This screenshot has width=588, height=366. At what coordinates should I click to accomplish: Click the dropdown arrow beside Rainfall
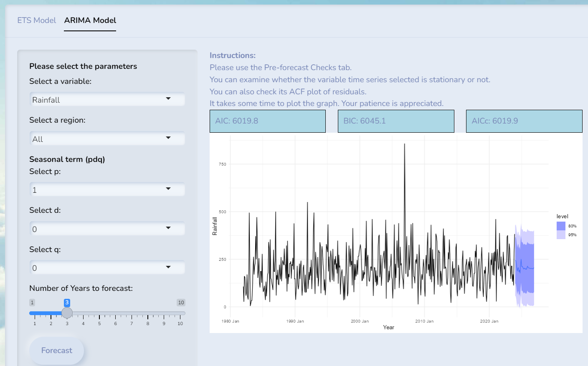pos(168,99)
